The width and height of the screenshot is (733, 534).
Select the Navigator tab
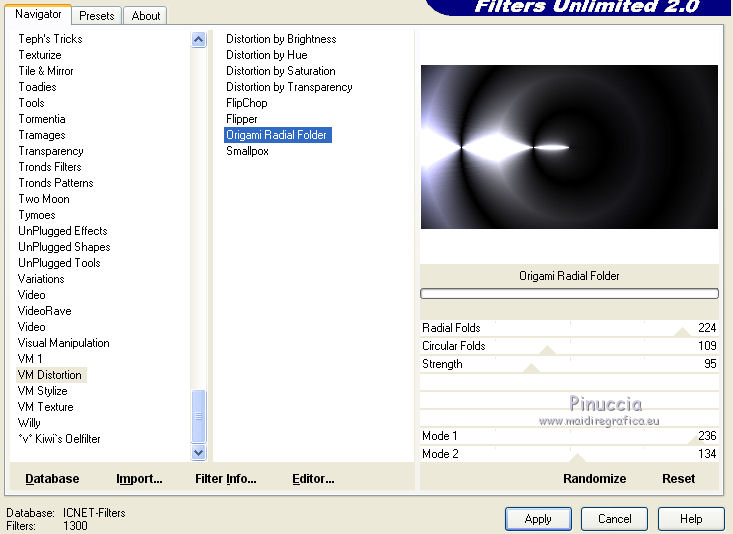pos(38,14)
